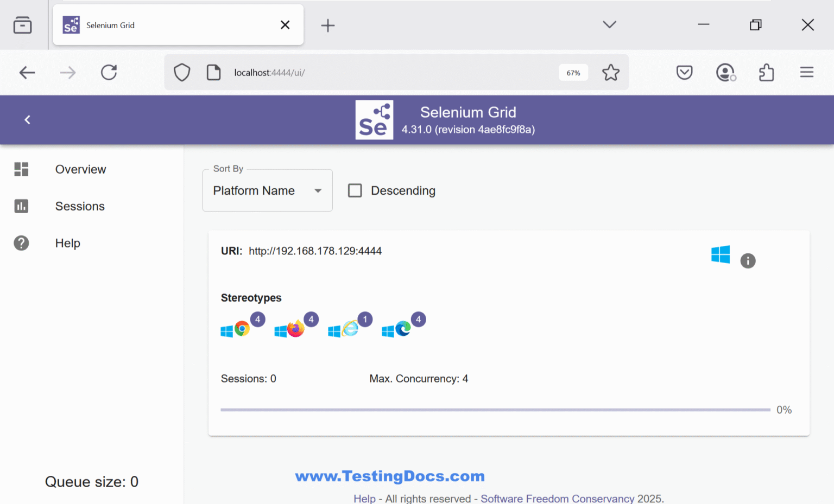
Task: Select the Chrome stereotype icon
Action: tap(241, 329)
